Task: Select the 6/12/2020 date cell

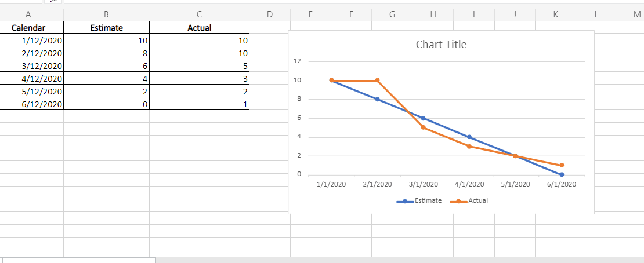Action: point(32,104)
